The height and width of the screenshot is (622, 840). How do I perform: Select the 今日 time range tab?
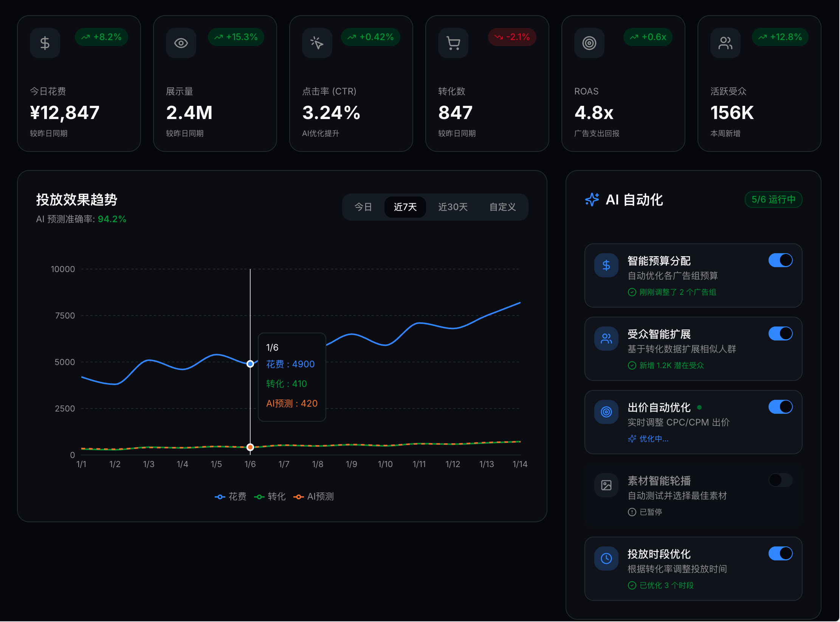(363, 207)
